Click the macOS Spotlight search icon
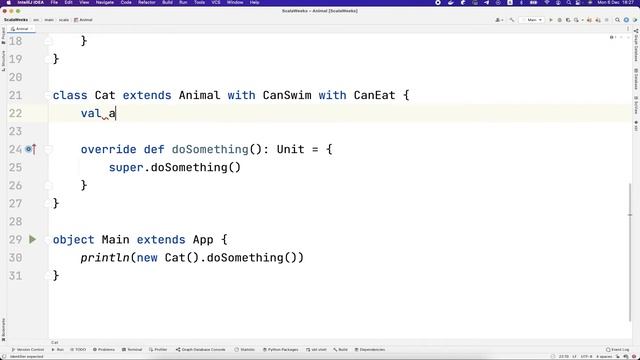 (x=569, y=2)
